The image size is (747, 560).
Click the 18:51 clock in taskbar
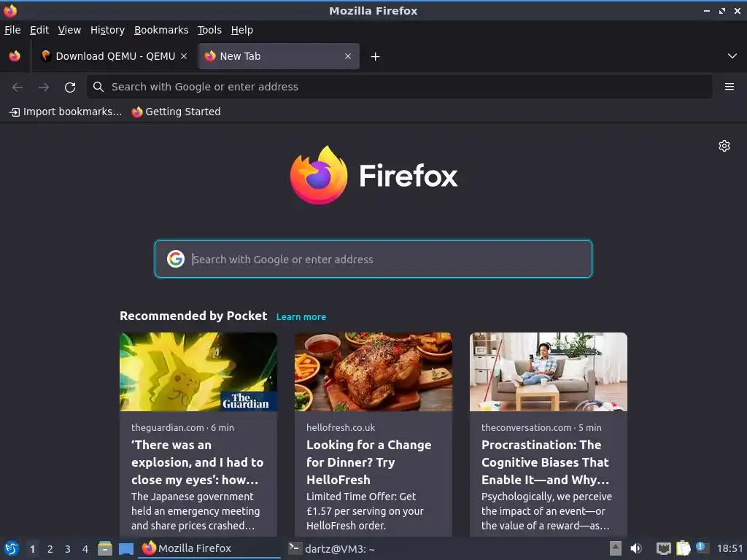(729, 549)
